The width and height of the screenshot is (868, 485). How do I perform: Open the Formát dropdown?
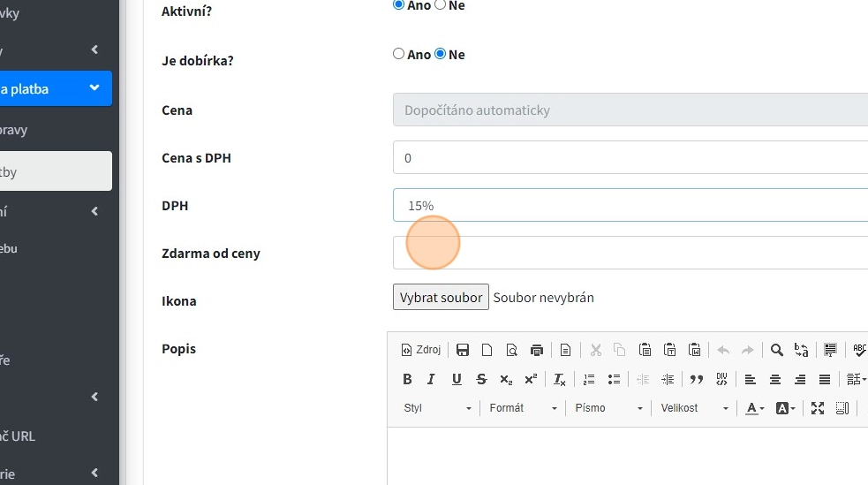523,408
